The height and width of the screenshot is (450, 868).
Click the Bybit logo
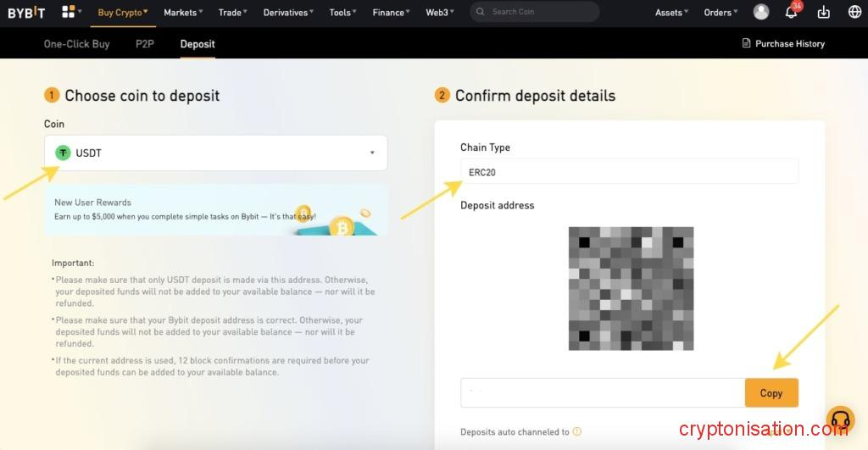tap(26, 13)
